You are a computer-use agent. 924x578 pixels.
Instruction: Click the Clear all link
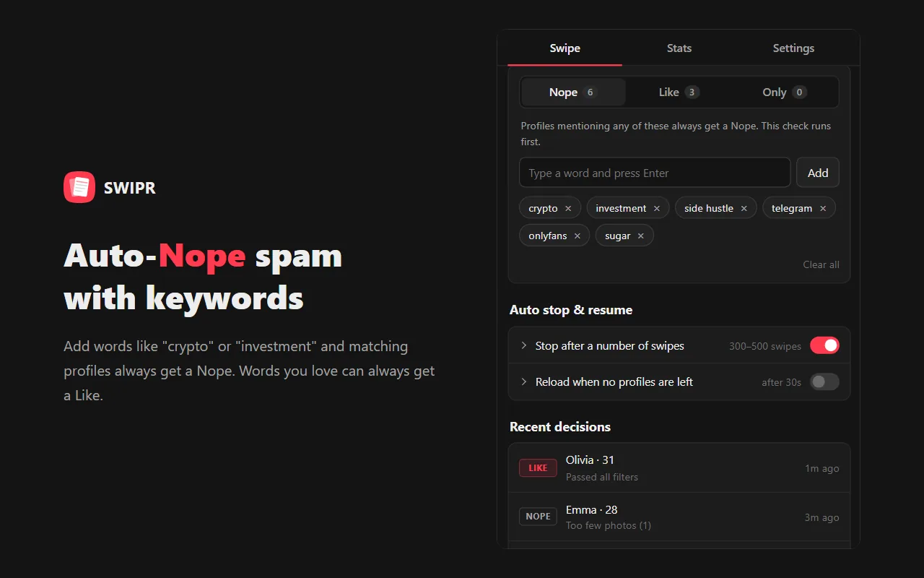pyautogui.click(x=821, y=264)
